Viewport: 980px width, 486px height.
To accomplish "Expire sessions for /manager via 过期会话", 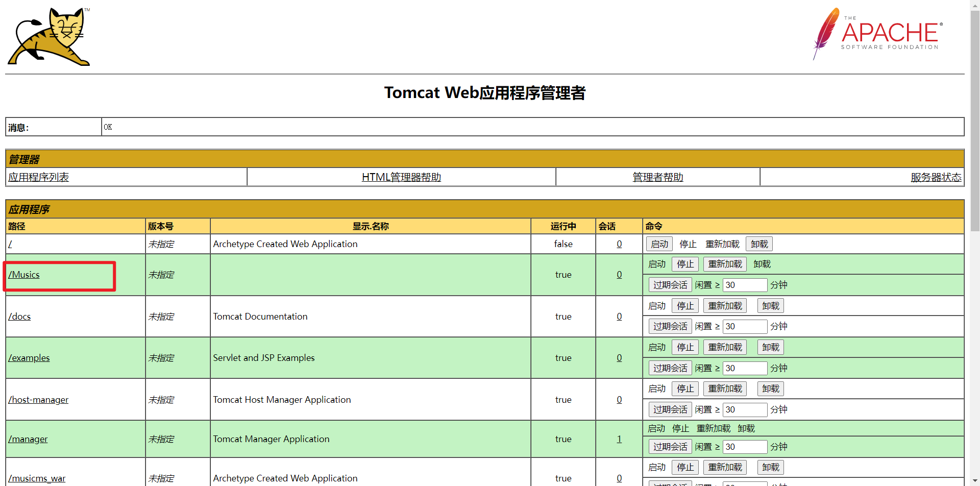I will pyautogui.click(x=670, y=447).
